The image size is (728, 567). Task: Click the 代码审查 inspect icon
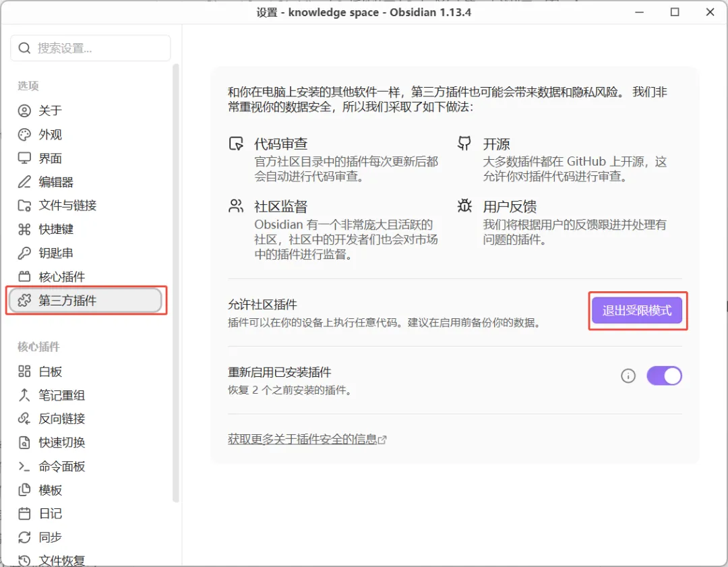(x=236, y=143)
